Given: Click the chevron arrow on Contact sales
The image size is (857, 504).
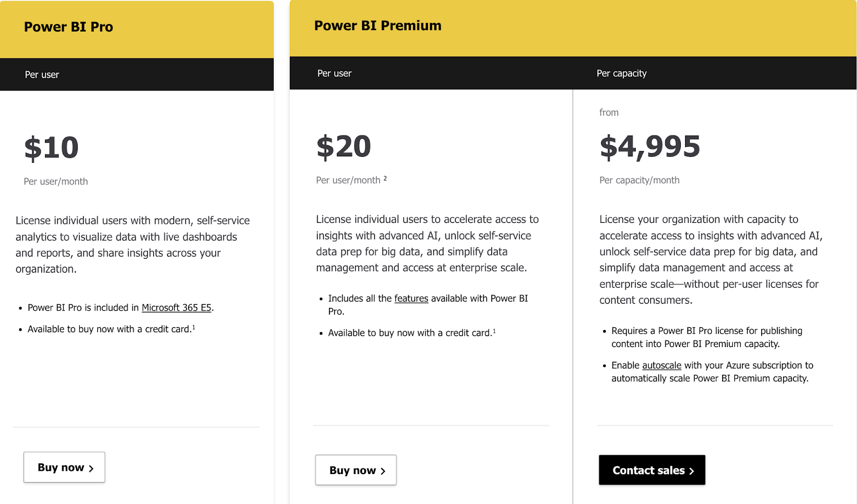Looking at the screenshot, I should pyautogui.click(x=690, y=470).
